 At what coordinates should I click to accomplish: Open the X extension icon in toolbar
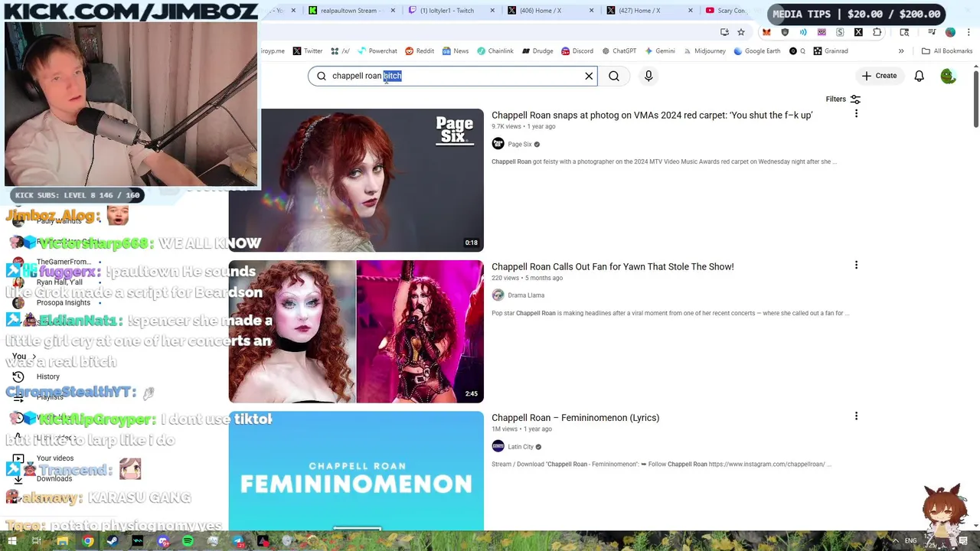pyautogui.click(x=858, y=32)
